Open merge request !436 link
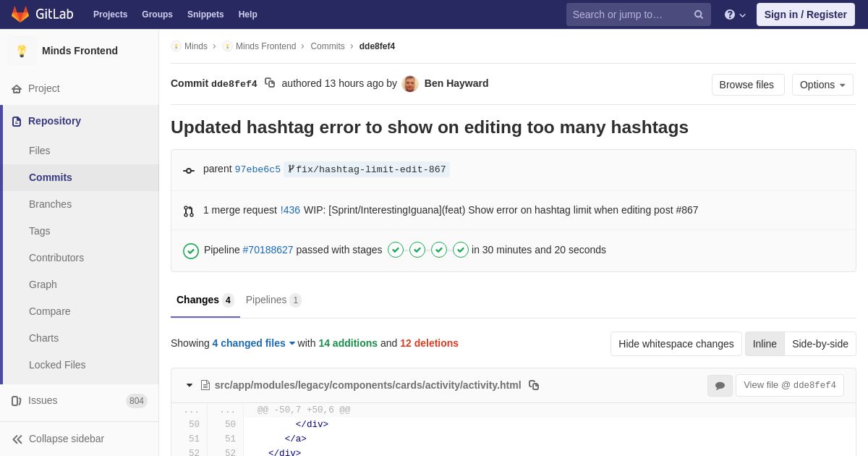Screen dimensions: 868x456 290,210
